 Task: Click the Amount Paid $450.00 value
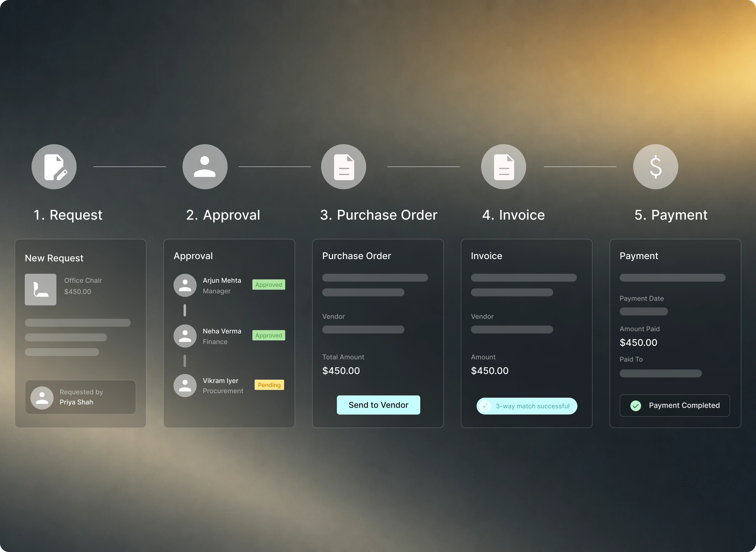tap(638, 342)
